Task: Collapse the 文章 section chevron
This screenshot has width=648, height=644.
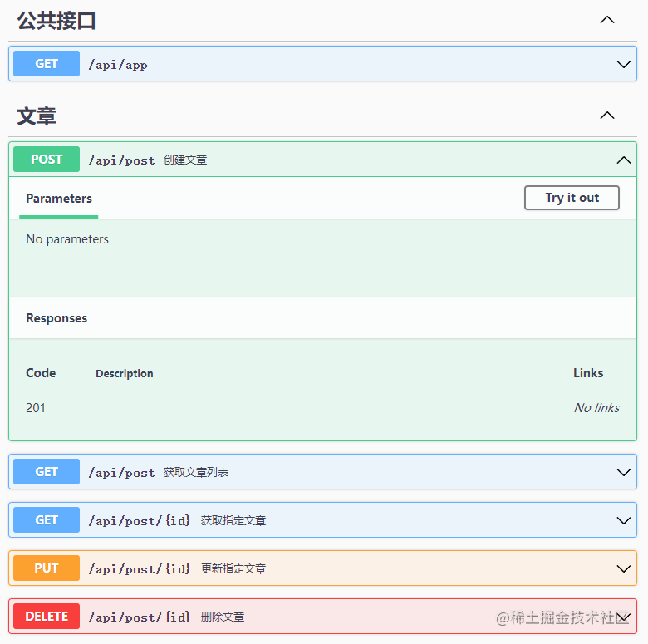Action: coord(607,116)
